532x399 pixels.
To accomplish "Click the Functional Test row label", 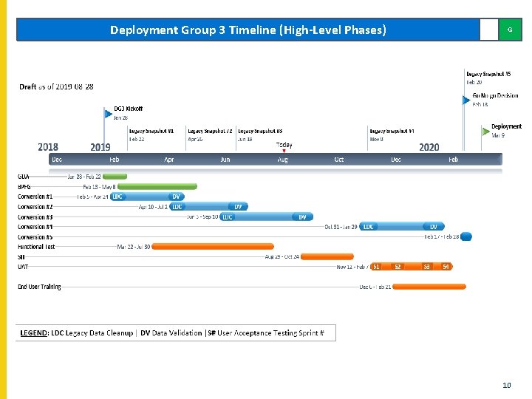I will pos(36,247).
